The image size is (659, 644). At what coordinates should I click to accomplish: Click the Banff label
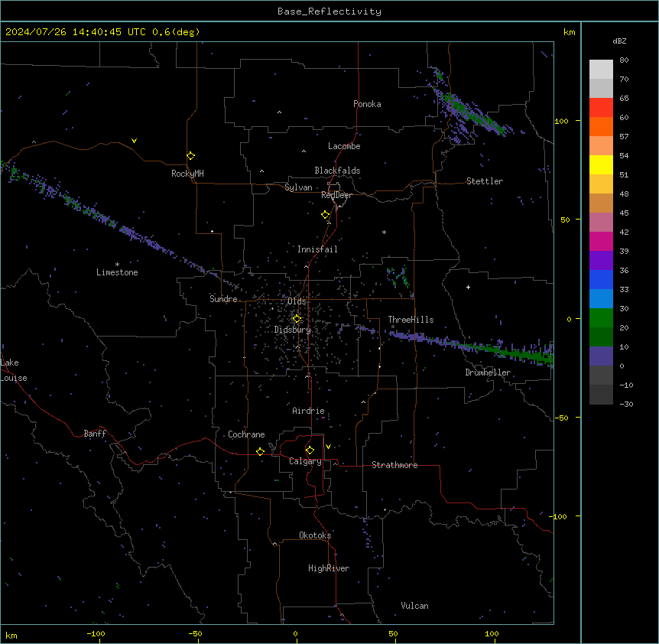coord(95,434)
